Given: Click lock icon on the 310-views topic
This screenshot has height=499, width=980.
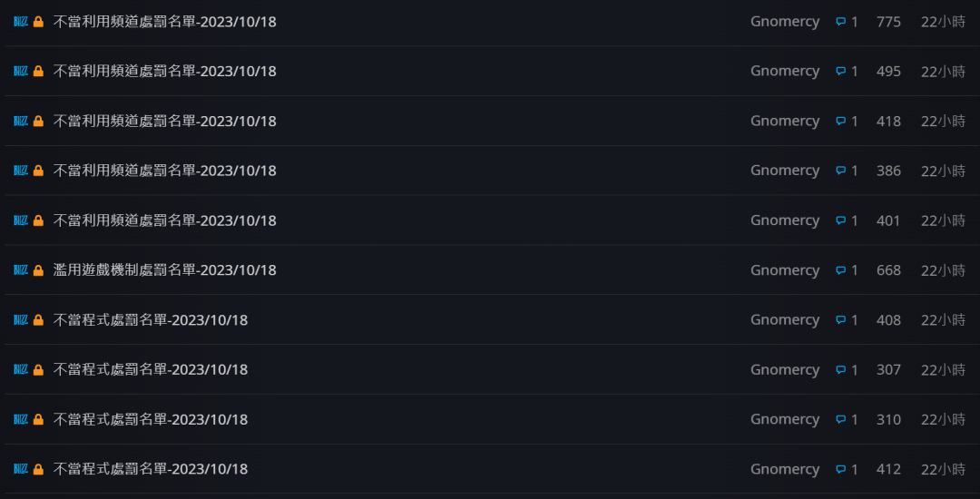Looking at the screenshot, I should pos(38,419).
